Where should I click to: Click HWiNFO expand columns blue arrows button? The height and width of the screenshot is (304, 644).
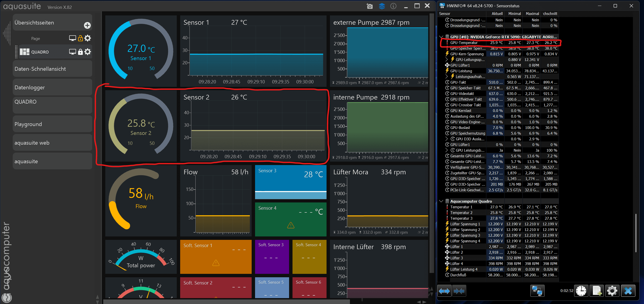click(444, 291)
